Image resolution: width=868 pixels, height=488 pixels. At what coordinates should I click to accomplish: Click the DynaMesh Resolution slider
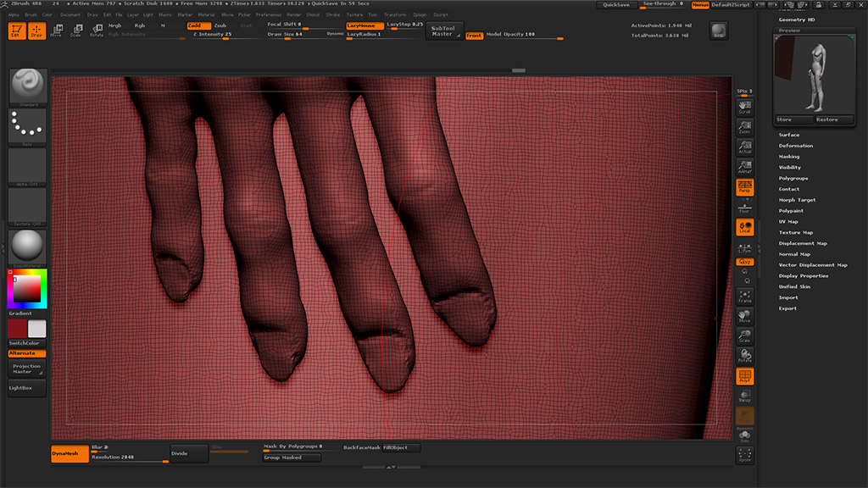click(x=130, y=458)
